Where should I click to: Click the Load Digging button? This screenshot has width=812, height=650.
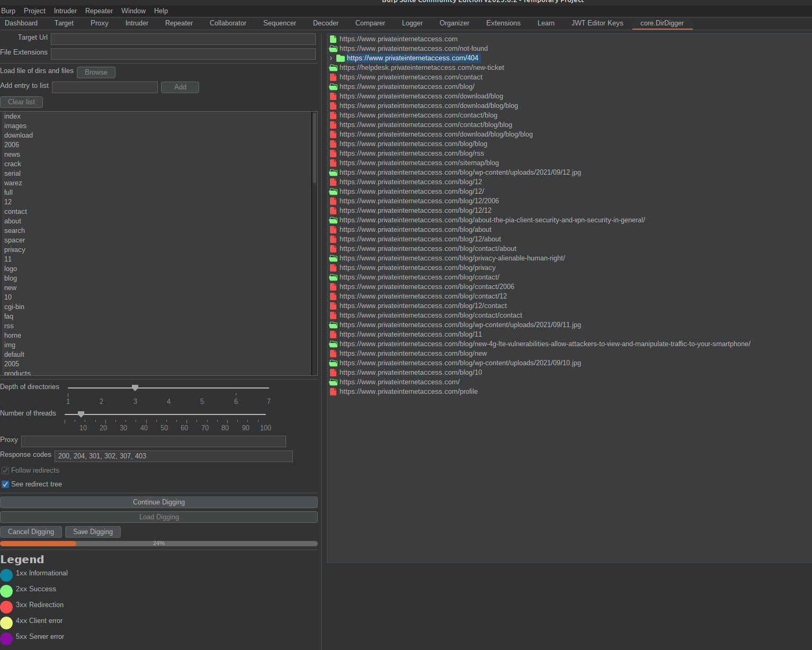[x=159, y=517]
